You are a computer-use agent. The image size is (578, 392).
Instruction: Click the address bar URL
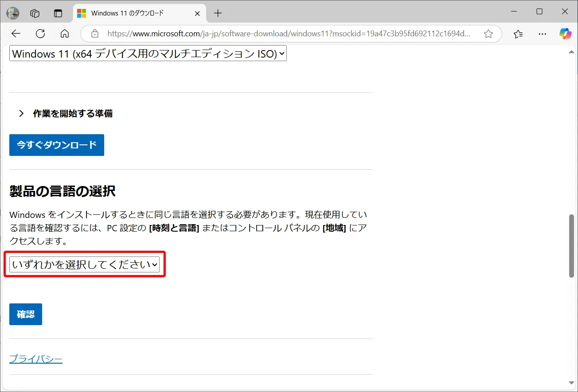click(289, 34)
